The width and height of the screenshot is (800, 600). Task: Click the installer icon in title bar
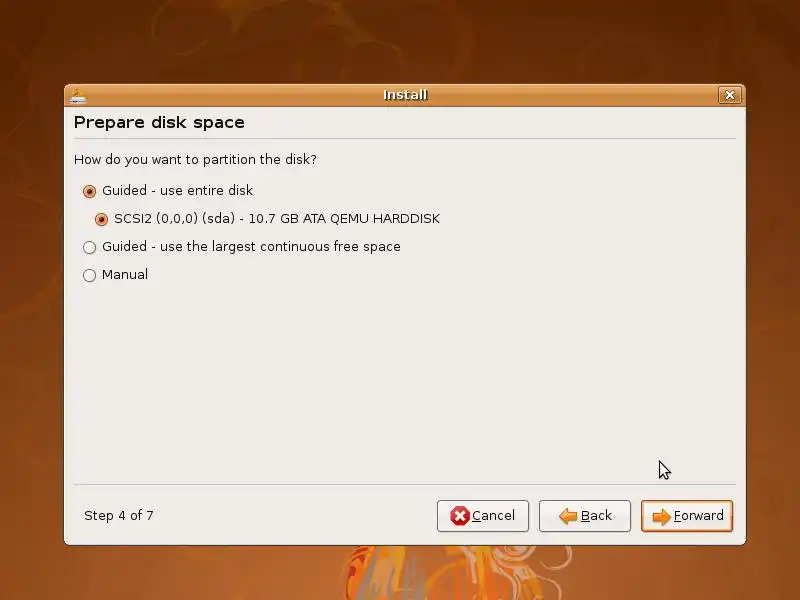coord(78,96)
